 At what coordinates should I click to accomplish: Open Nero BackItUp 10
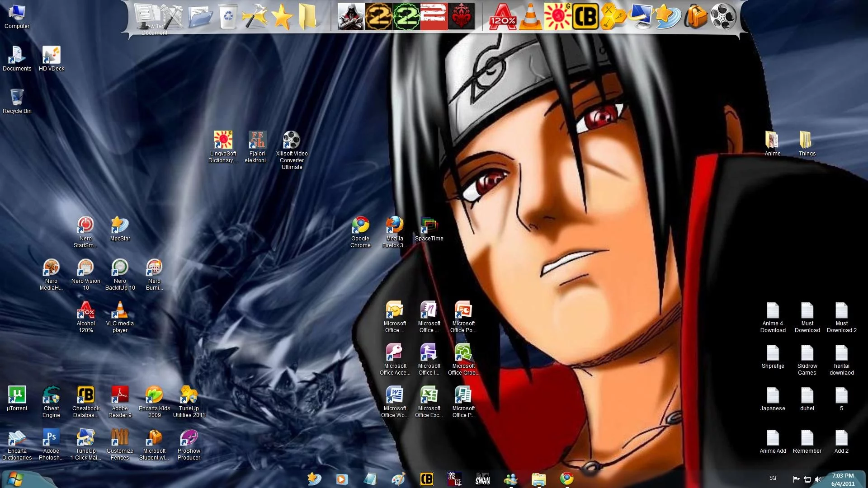pos(120,274)
